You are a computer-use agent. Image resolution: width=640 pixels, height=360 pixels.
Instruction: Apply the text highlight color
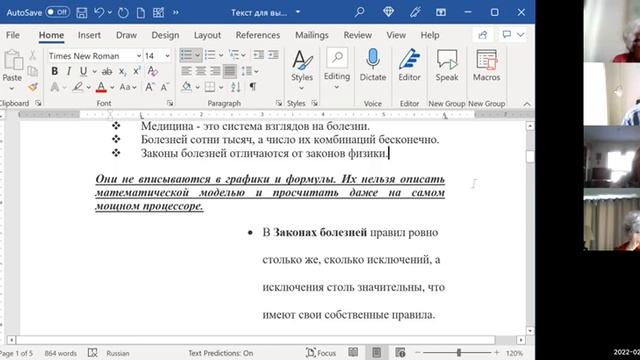[78, 87]
